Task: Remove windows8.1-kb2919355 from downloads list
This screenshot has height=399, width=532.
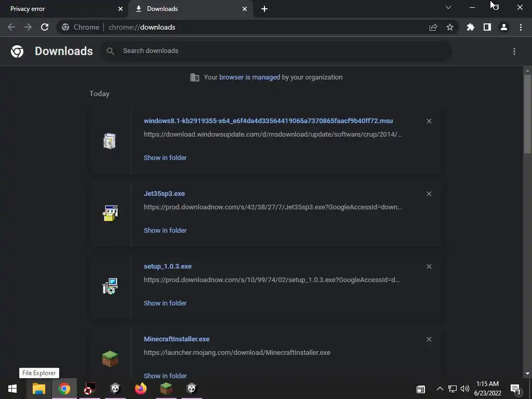Action: tap(429, 121)
